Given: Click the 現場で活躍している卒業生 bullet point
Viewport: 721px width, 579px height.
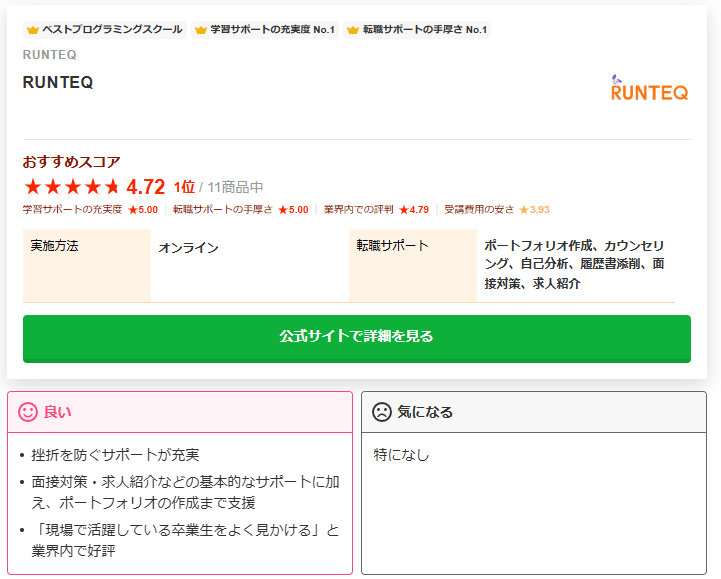Looking at the screenshot, I should click(185, 540).
